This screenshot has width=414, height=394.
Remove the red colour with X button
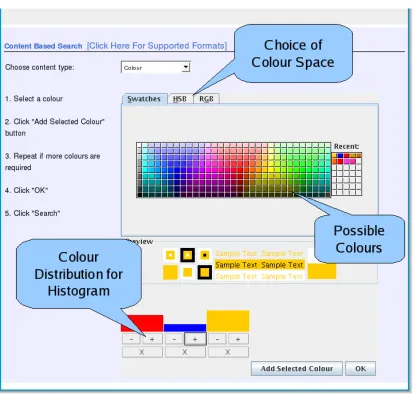point(142,352)
